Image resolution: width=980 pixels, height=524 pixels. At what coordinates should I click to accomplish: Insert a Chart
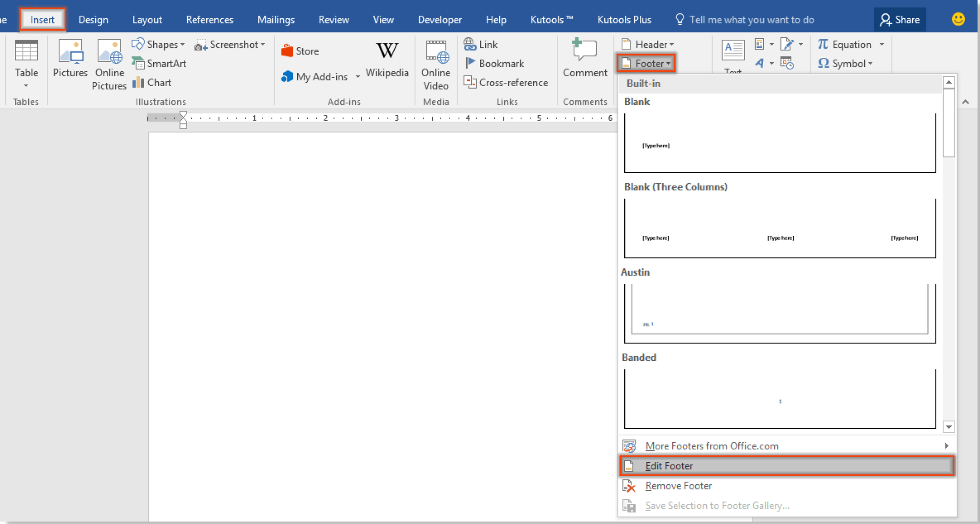(152, 82)
